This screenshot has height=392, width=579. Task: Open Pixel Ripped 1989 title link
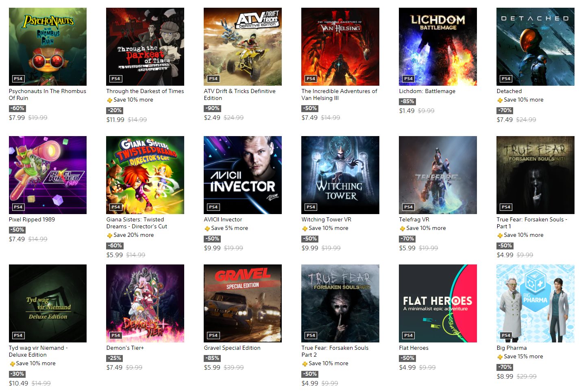(x=32, y=219)
